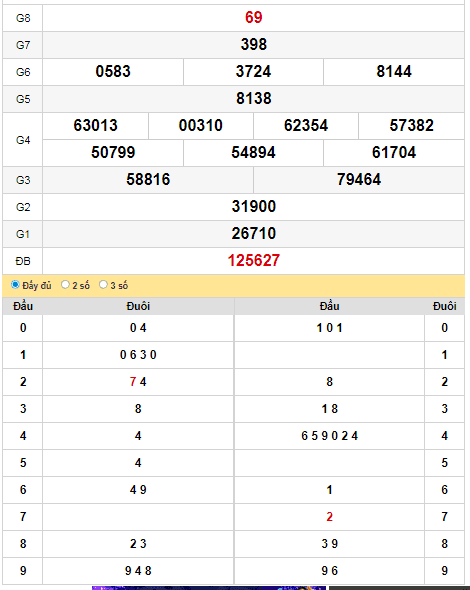Screen dimensions: 470x590
Task: Select the 'Đầy đủ' radio option
Action: (x=15, y=285)
